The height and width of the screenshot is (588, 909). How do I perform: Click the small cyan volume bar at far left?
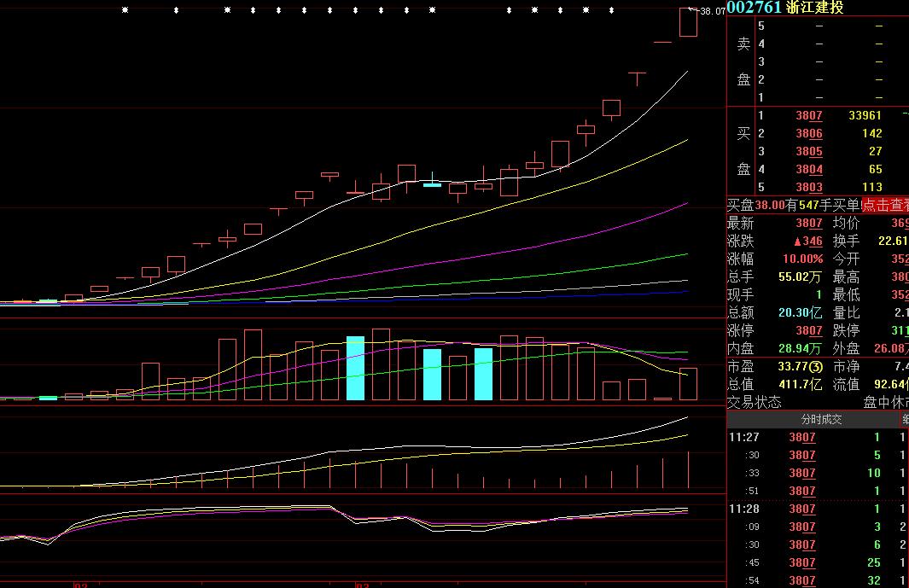click(x=48, y=398)
